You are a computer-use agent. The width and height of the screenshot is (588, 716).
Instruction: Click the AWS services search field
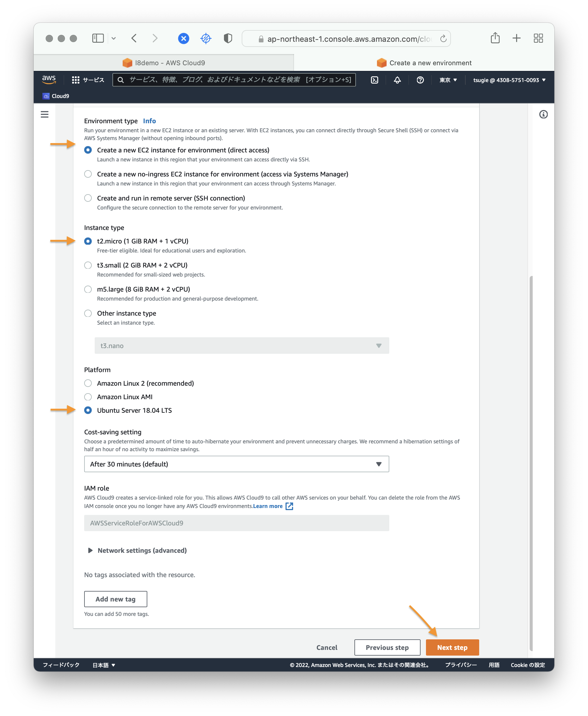234,80
